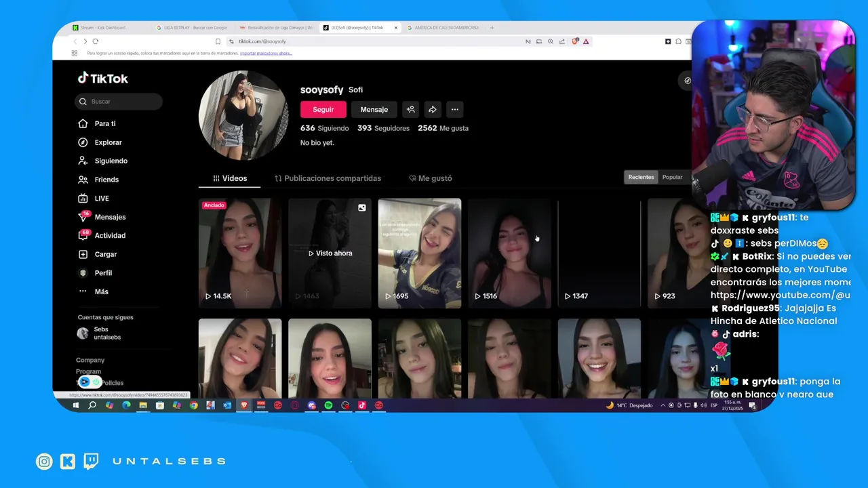The image size is (868, 488).
Task: Click the taskbar clock 1:55 a. m.
Action: [732, 405]
